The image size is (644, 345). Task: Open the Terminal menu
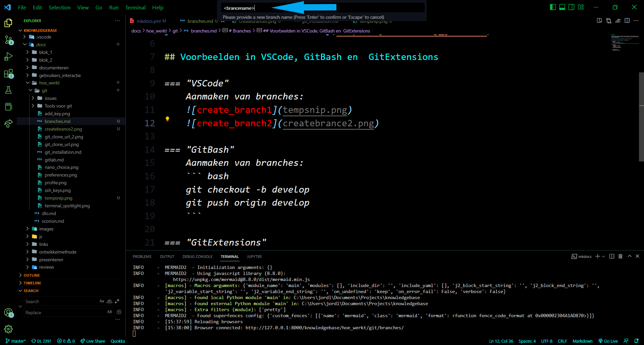(135, 7)
